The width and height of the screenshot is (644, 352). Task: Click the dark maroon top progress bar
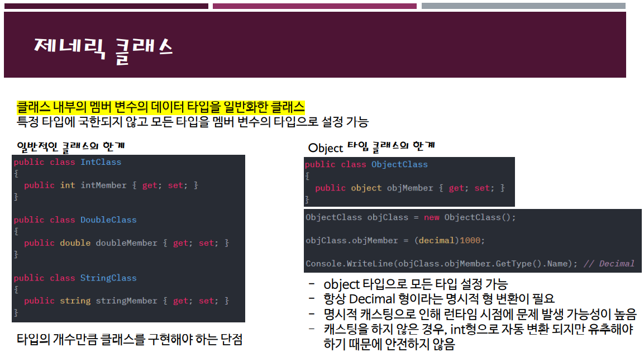point(106,6)
